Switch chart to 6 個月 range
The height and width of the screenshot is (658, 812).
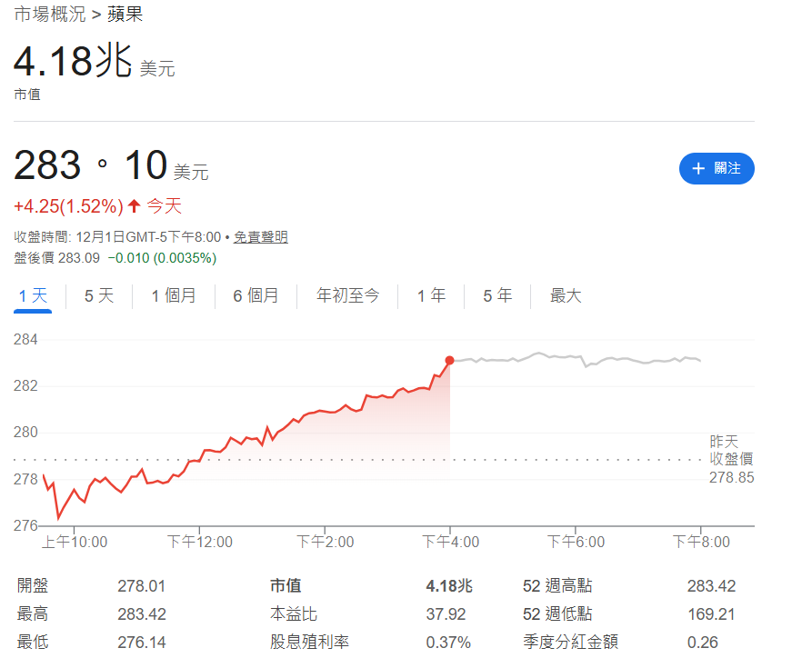256,295
